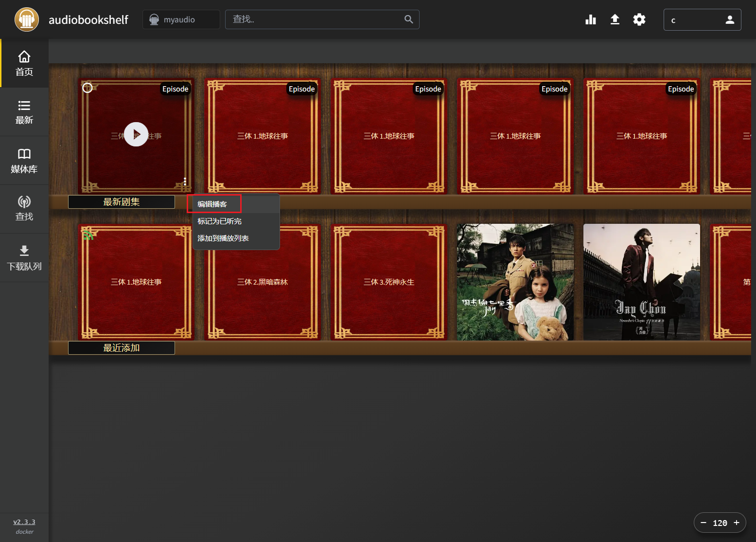Open the user account menu
The width and height of the screenshot is (756, 542).
(702, 20)
